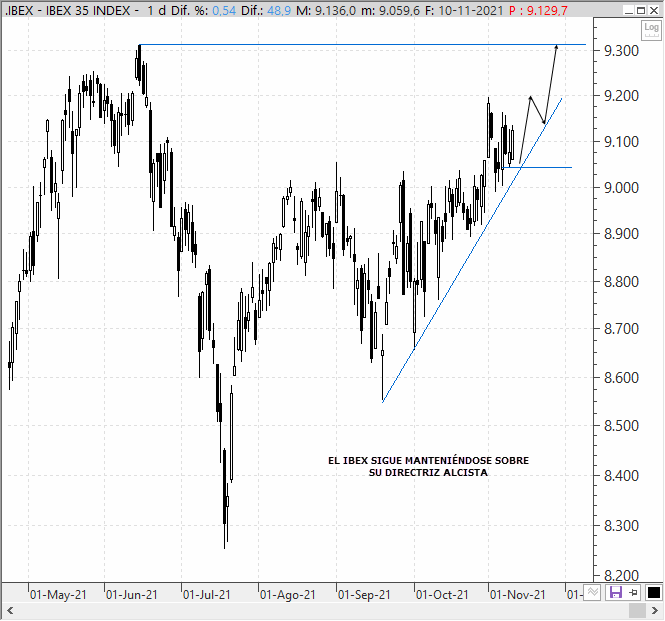The image size is (665, 621).
Task: Maximize the IBEX chart window
Action: point(641,11)
